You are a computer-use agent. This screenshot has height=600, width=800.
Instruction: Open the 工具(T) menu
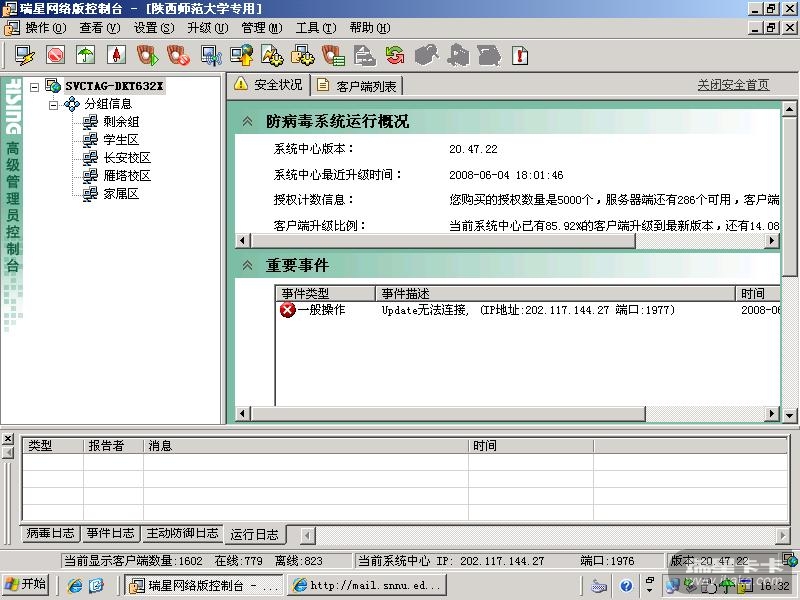click(x=316, y=28)
